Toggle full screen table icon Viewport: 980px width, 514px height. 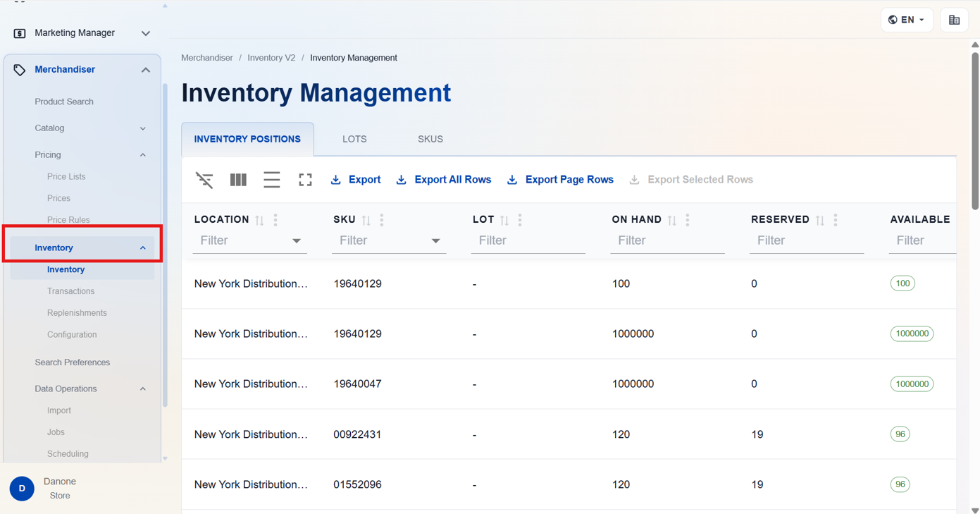(x=305, y=180)
